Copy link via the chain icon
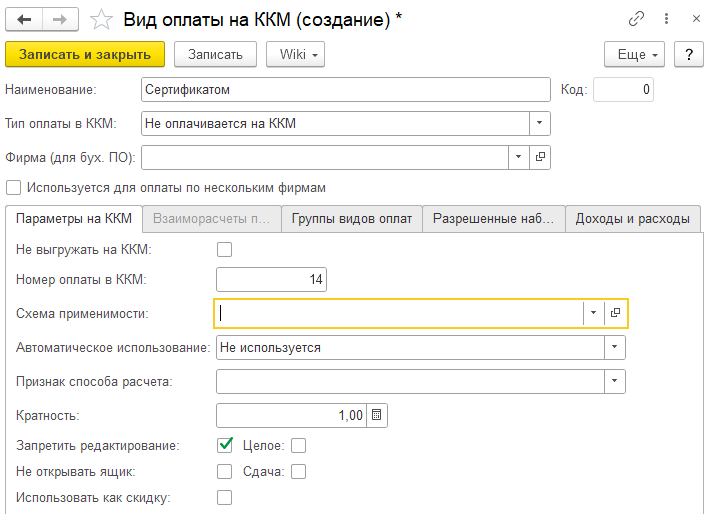This screenshot has height=514, width=709. click(636, 18)
